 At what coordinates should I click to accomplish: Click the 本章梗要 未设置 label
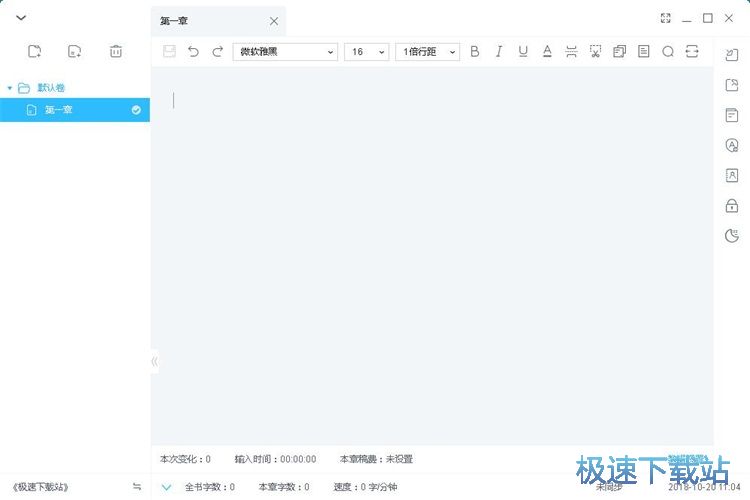pos(376,459)
